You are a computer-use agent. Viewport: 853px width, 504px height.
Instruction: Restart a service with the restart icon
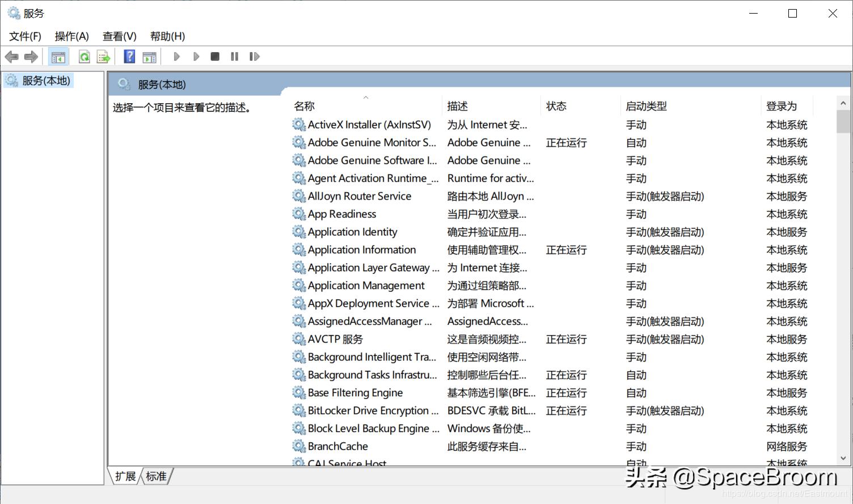[254, 56]
